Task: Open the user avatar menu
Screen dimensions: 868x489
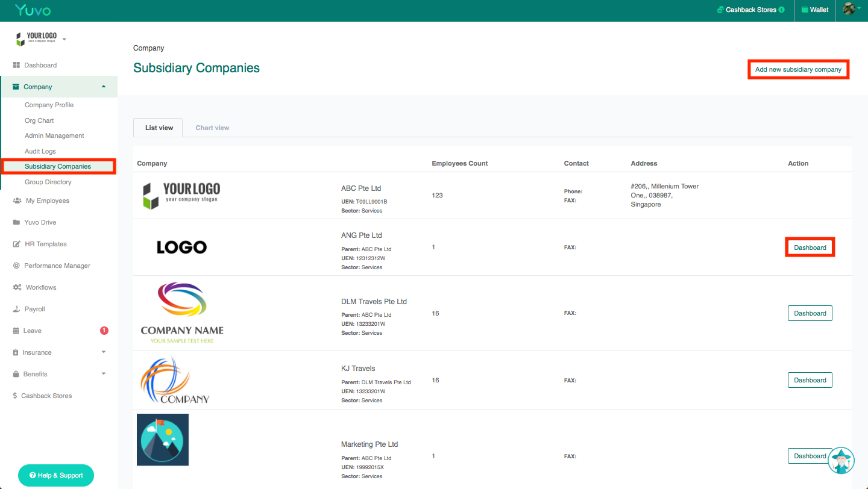Action: [x=849, y=9]
